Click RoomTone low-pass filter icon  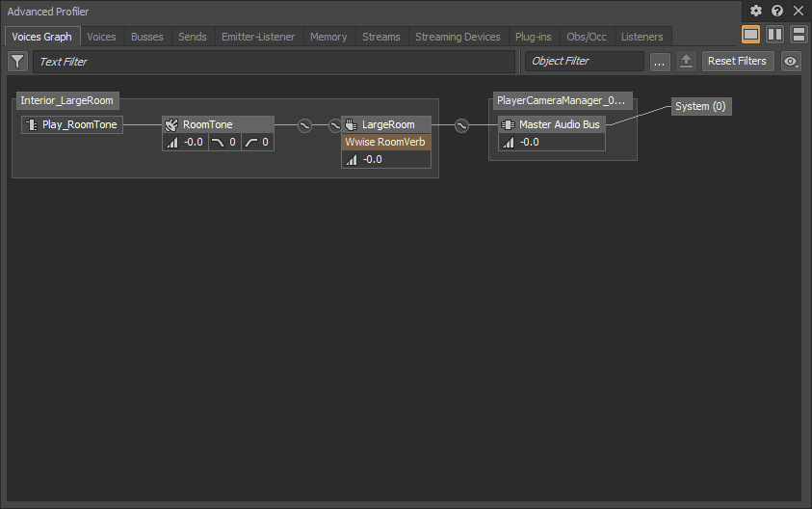tap(218, 142)
